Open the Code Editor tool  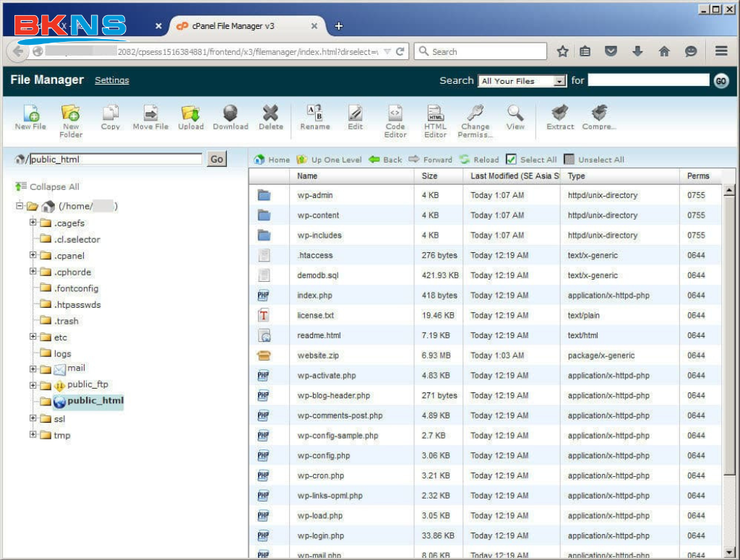395,113
